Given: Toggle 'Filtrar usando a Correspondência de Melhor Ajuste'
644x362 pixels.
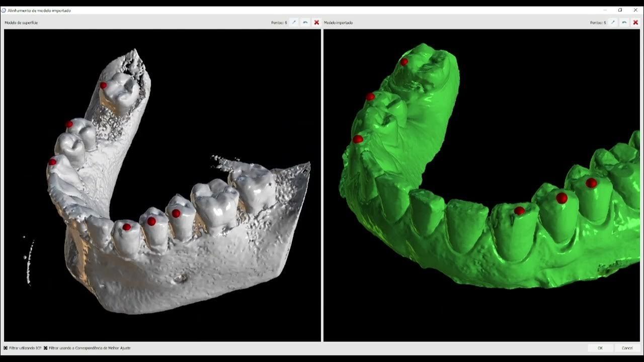Looking at the screenshot, I should 46,348.
